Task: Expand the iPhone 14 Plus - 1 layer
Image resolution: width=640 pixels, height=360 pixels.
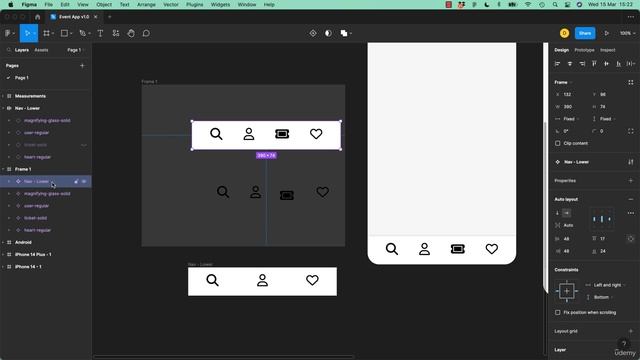Action: click(3, 254)
